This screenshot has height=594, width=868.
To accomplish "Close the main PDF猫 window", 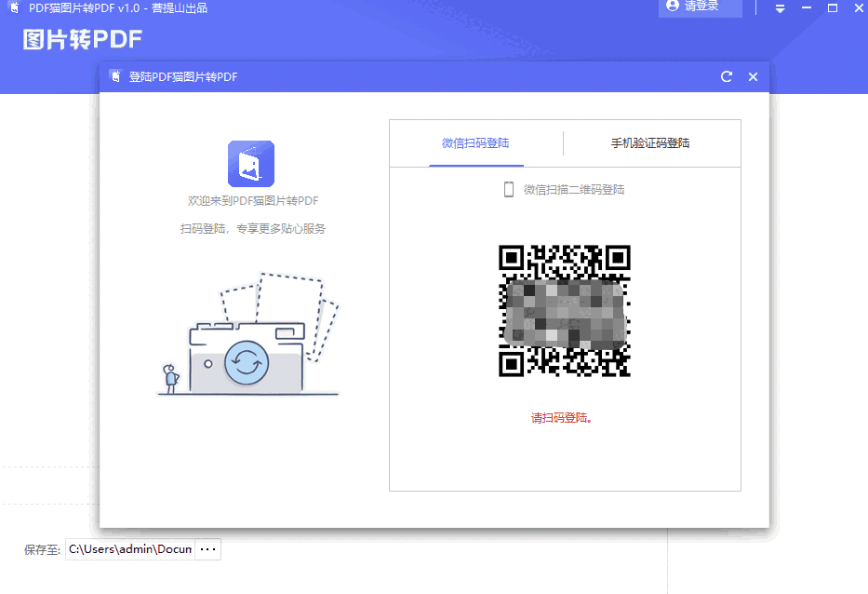I will point(857,8).
